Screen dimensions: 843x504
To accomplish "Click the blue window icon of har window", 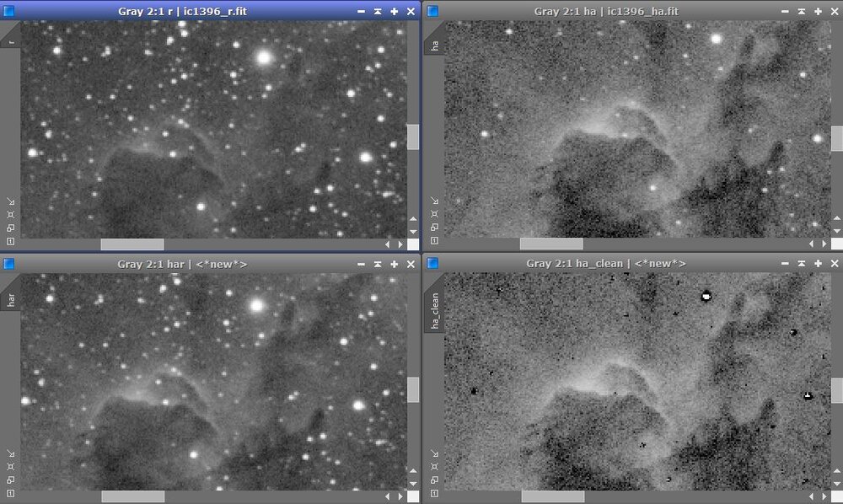I will 9,264.
